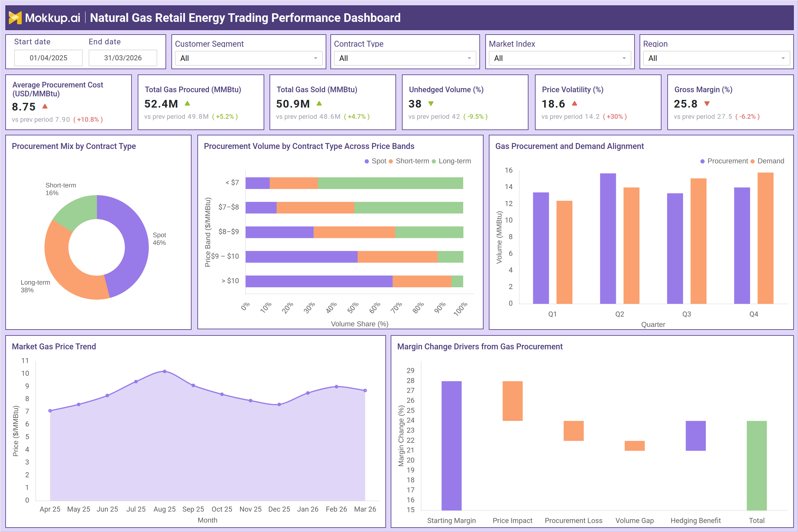Click the (-6.2%) change text

747,117
